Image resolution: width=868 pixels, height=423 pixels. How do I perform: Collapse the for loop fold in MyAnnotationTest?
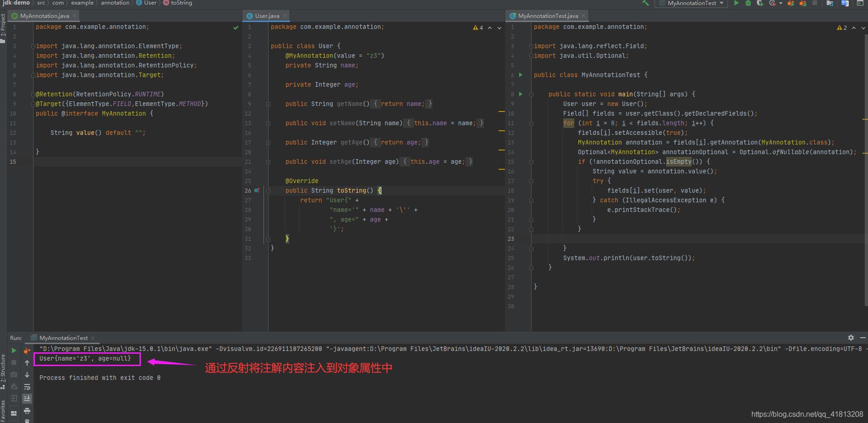[531, 123]
